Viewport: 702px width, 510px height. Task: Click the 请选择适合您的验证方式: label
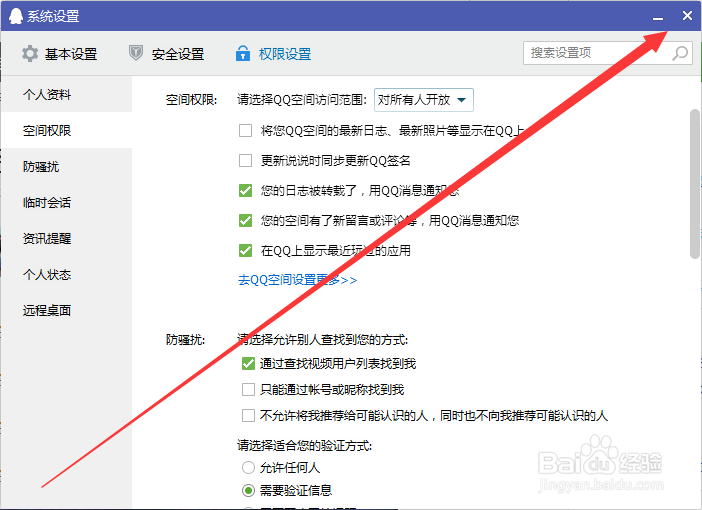coord(304,446)
